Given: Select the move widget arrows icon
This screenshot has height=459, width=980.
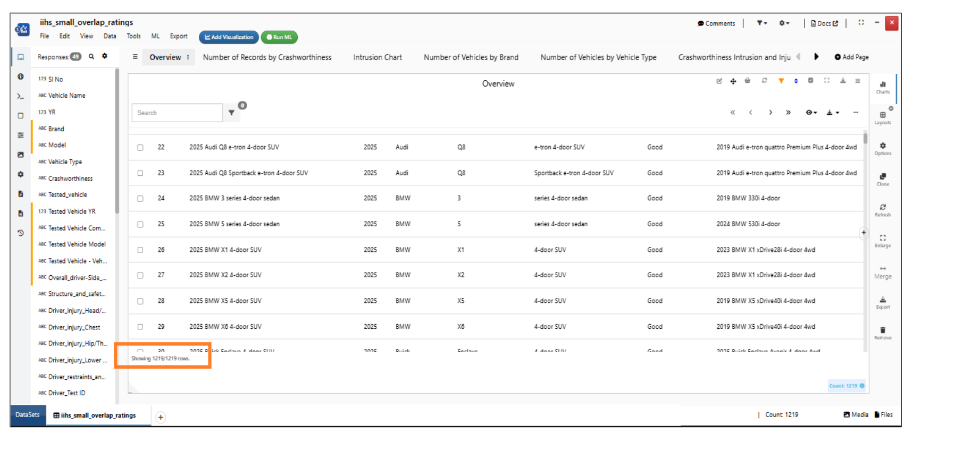Looking at the screenshot, I should [x=733, y=81].
